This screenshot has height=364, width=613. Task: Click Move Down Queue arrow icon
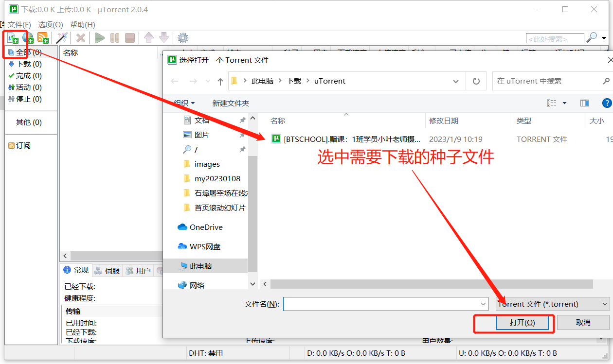164,37
